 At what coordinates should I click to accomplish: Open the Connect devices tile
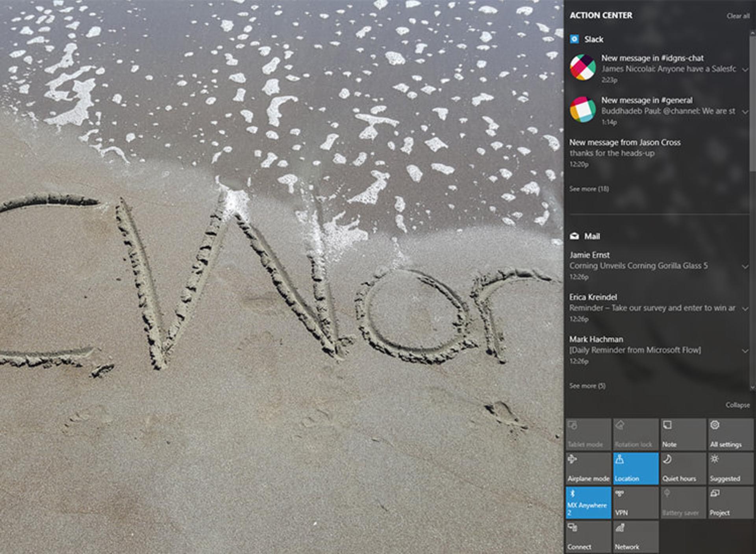(x=588, y=537)
